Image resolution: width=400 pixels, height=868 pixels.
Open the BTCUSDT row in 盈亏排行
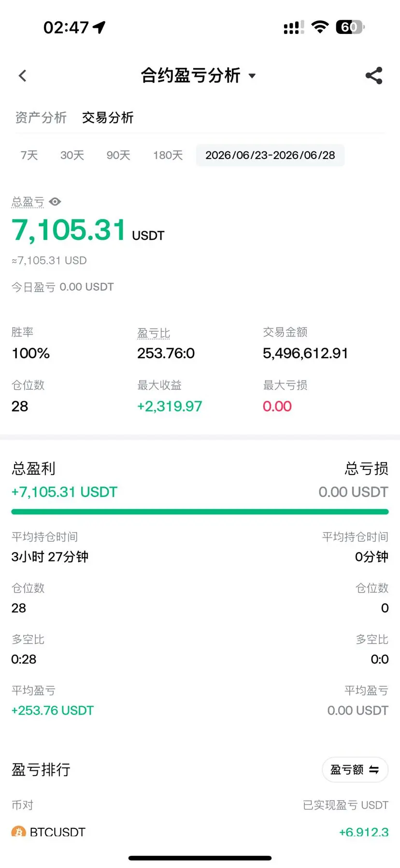tap(200, 832)
